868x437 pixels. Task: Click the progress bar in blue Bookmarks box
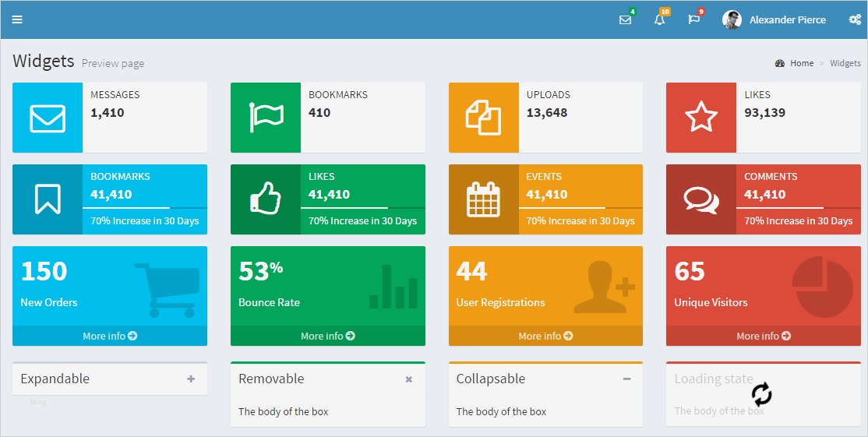point(145,208)
